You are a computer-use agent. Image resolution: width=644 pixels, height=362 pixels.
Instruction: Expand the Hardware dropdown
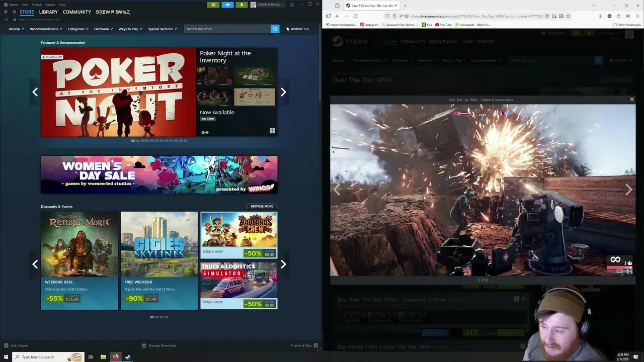coord(103,29)
